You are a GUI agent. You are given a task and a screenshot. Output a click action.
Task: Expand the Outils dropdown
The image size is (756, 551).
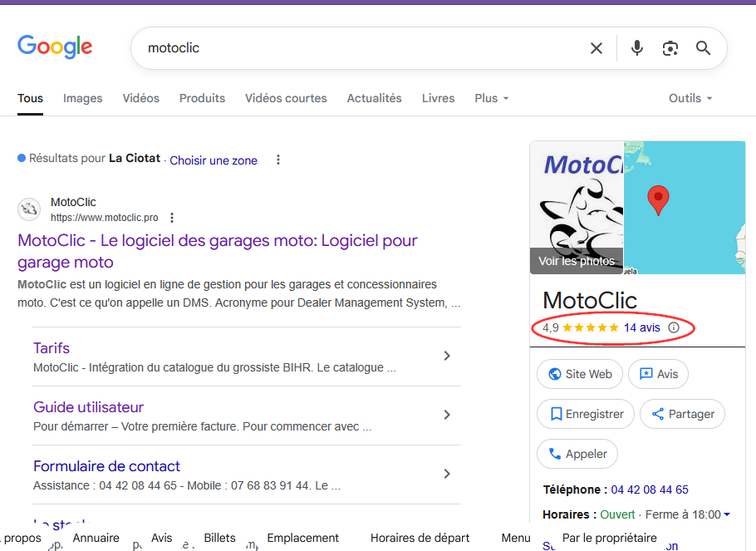(x=690, y=98)
